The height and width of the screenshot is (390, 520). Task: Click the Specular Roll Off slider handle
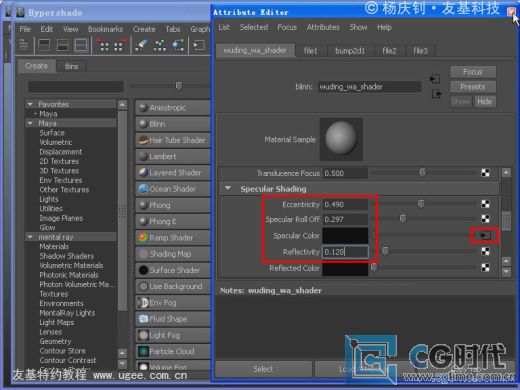(403, 219)
